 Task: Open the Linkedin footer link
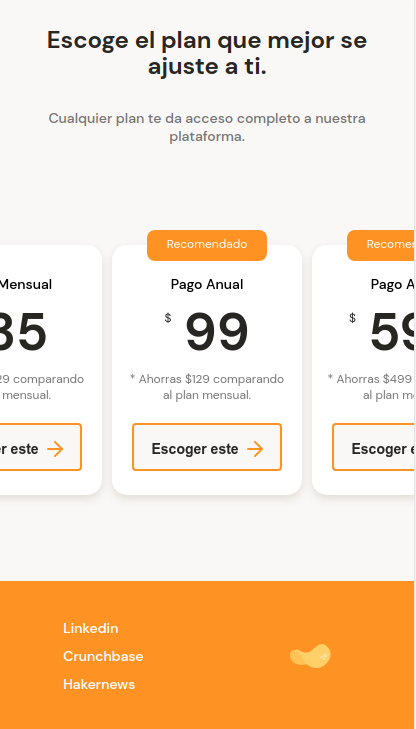[x=91, y=628]
